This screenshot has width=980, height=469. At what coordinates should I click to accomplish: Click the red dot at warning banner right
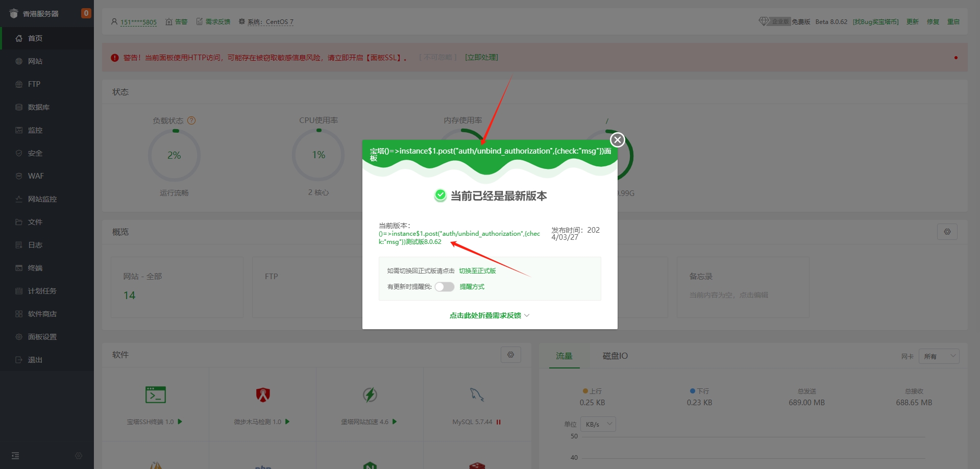click(x=955, y=58)
